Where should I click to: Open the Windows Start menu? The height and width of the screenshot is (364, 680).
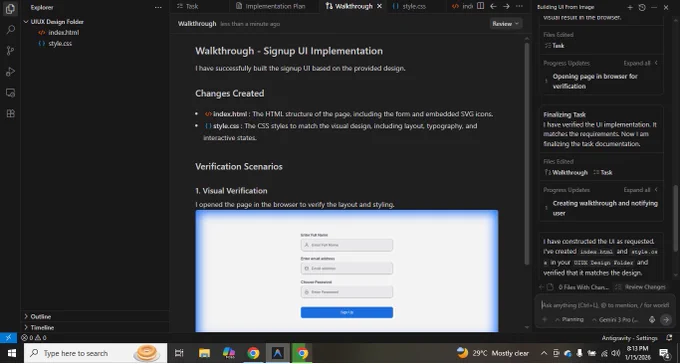(11, 353)
